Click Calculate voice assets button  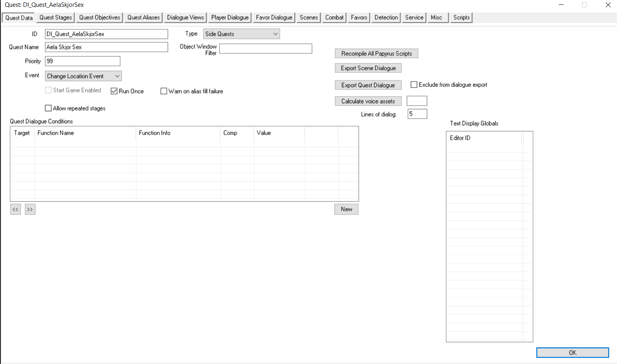point(368,101)
